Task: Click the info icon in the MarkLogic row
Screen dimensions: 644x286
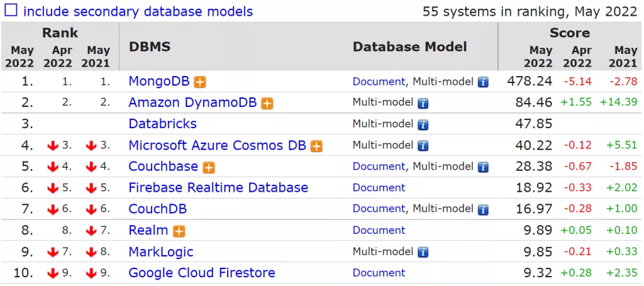Action: point(423,252)
